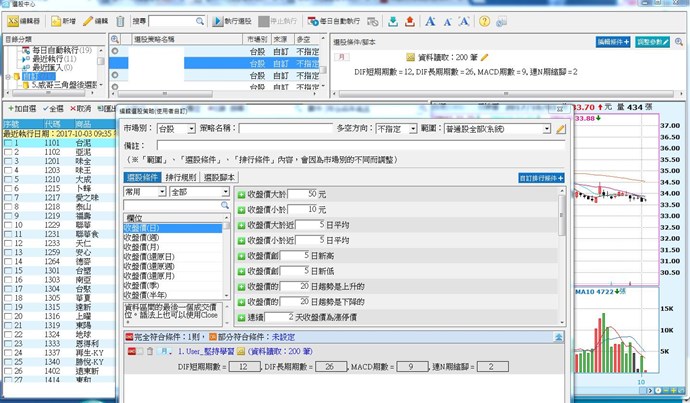
Task: Click the 新增 new strategy icon
Action: [x=60, y=20]
